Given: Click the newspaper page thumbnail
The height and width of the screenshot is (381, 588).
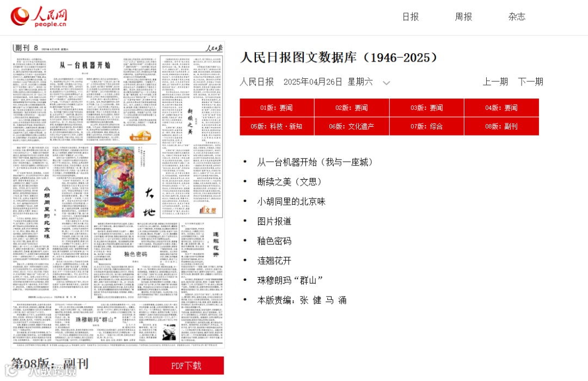Looking at the screenshot, I should [116, 196].
